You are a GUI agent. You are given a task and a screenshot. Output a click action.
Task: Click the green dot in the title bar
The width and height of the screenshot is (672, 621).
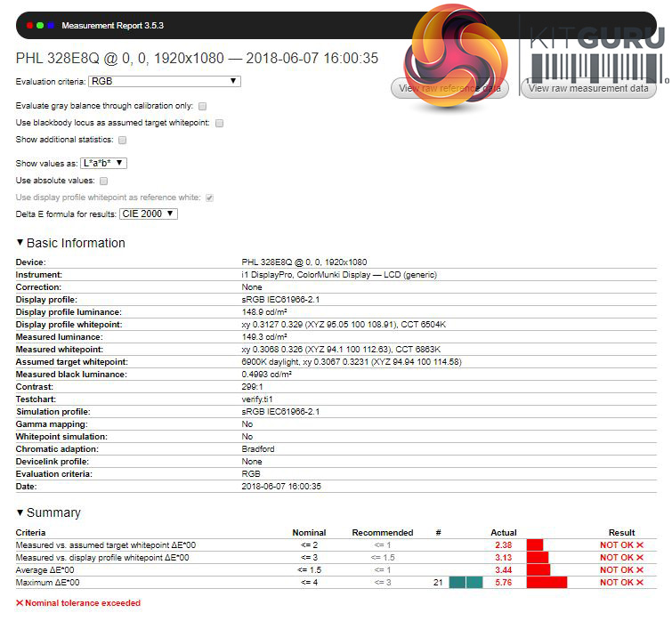coord(40,26)
